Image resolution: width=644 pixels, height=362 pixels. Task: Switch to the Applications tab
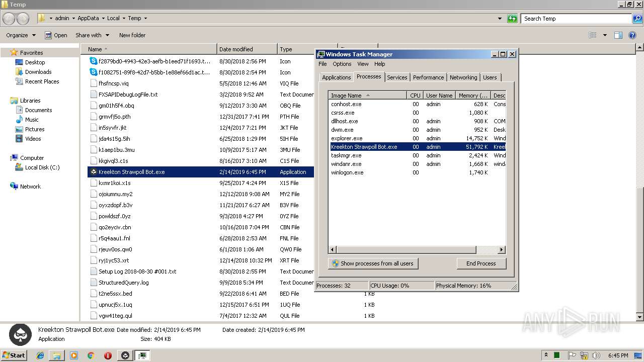tap(336, 77)
